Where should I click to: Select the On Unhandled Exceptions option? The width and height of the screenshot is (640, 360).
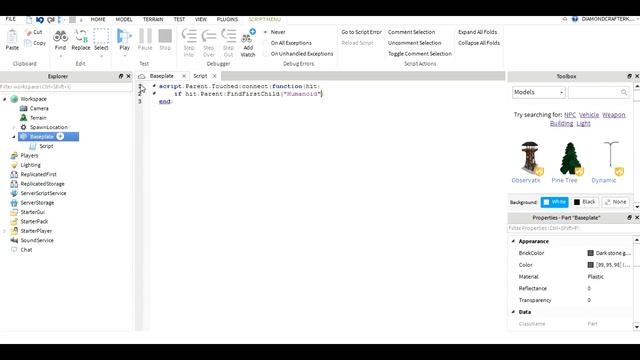point(298,54)
